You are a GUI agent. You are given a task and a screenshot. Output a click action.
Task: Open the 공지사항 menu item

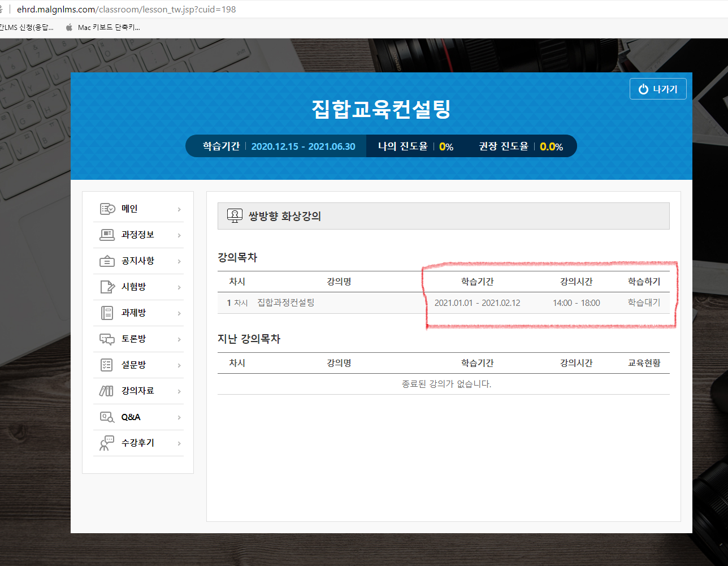(138, 261)
